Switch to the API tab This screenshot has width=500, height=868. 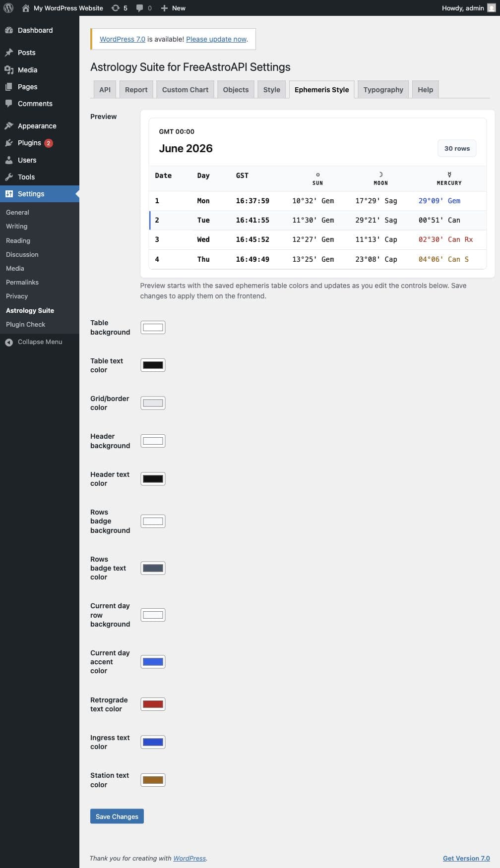click(x=105, y=90)
